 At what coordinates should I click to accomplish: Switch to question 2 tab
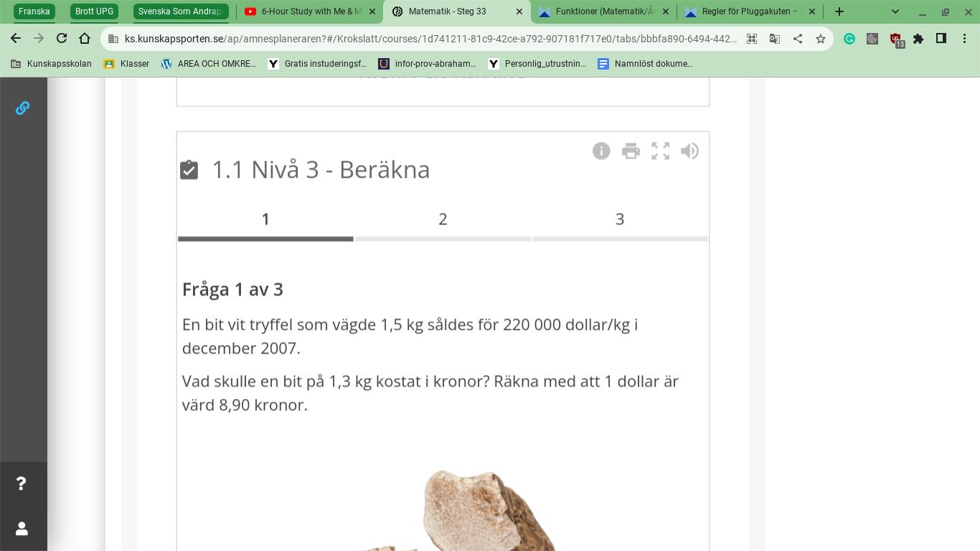[443, 220]
